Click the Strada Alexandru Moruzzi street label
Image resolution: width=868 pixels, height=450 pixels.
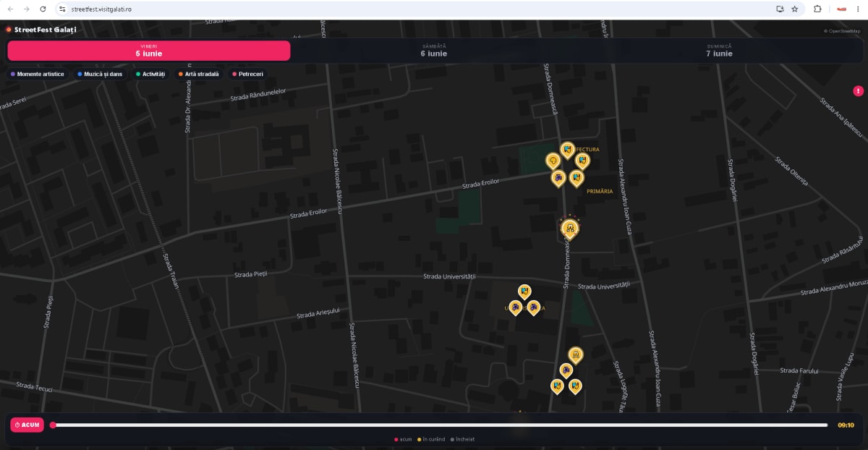click(834, 287)
